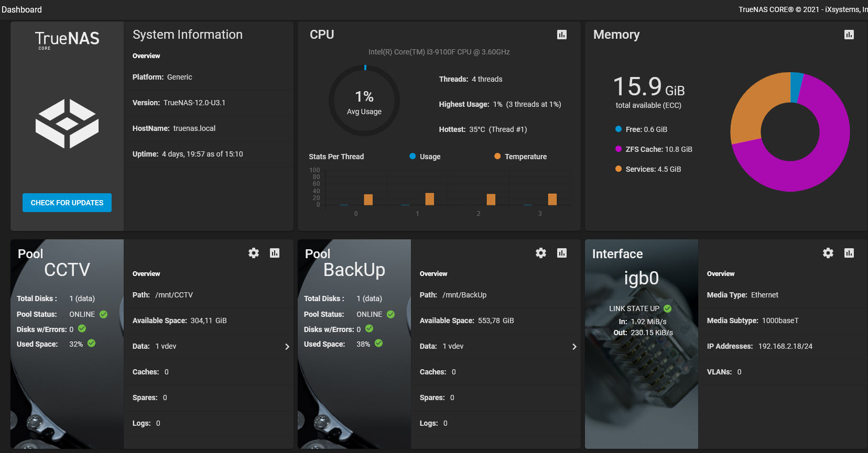This screenshot has height=453, width=868.
Task: Click CCTV Available Space 304,11 GiB
Action: tap(180, 321)
